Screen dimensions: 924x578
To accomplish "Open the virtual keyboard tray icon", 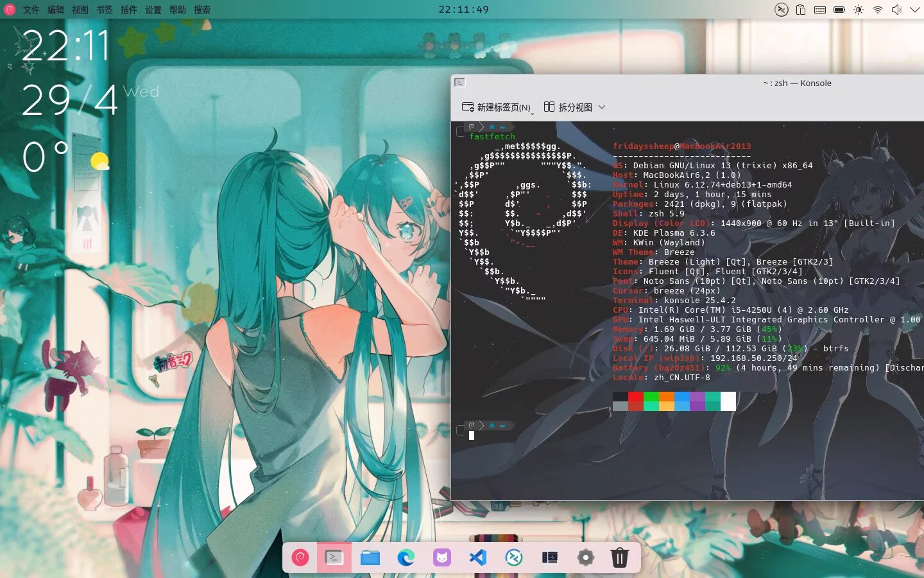I will point(820,10).
